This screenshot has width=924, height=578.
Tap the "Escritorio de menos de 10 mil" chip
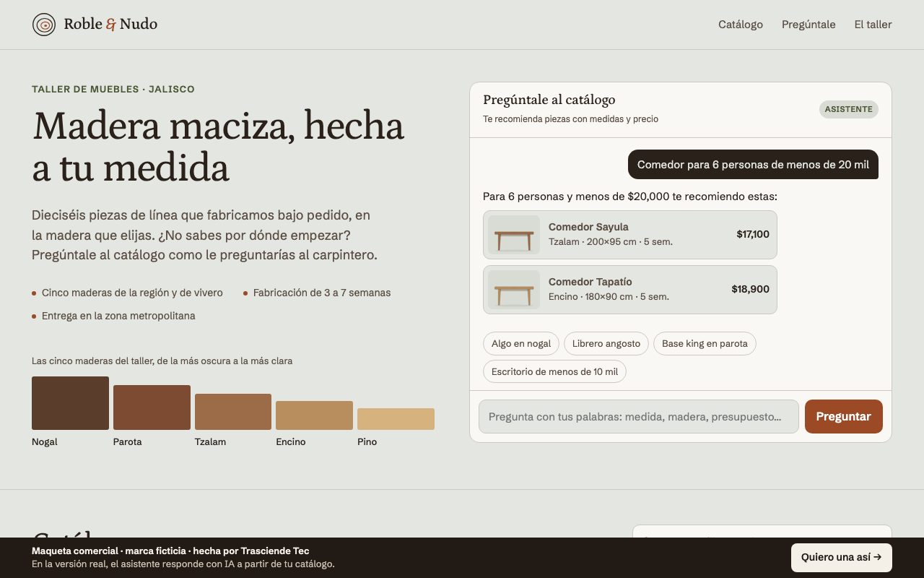point(554,371)
